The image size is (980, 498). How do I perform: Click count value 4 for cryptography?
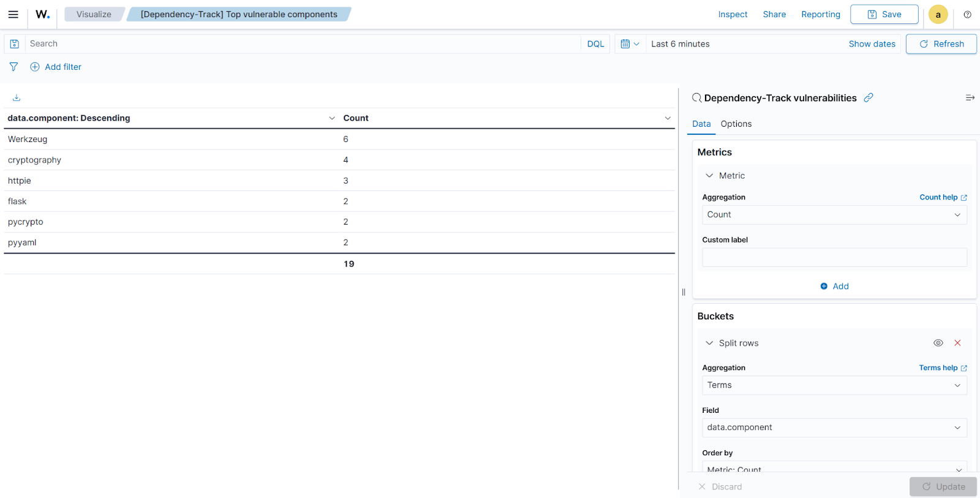[345, 160]
